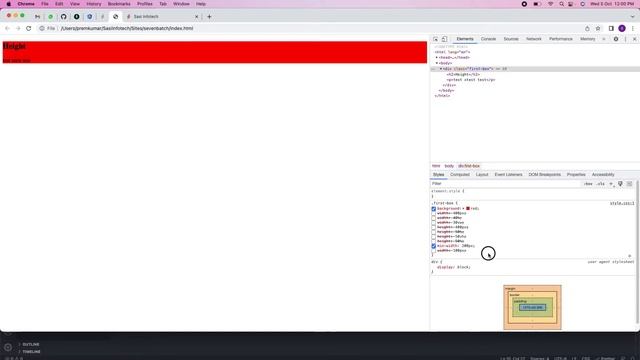Reload the page in Chrome
640x360 pixels.
pos(29,29)
